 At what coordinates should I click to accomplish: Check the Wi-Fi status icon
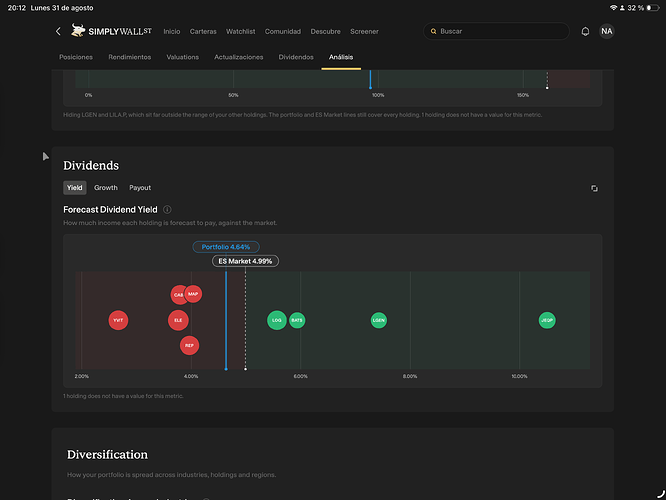coord(613,8)
